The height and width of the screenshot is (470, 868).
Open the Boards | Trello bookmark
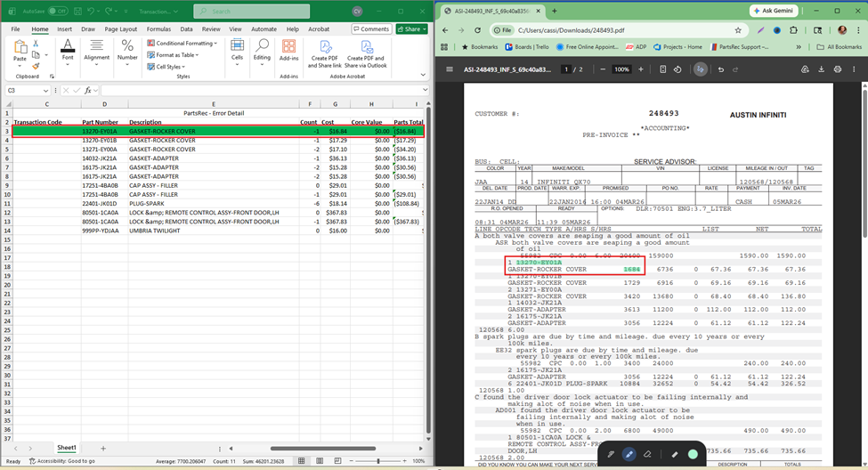pos(527,47)
